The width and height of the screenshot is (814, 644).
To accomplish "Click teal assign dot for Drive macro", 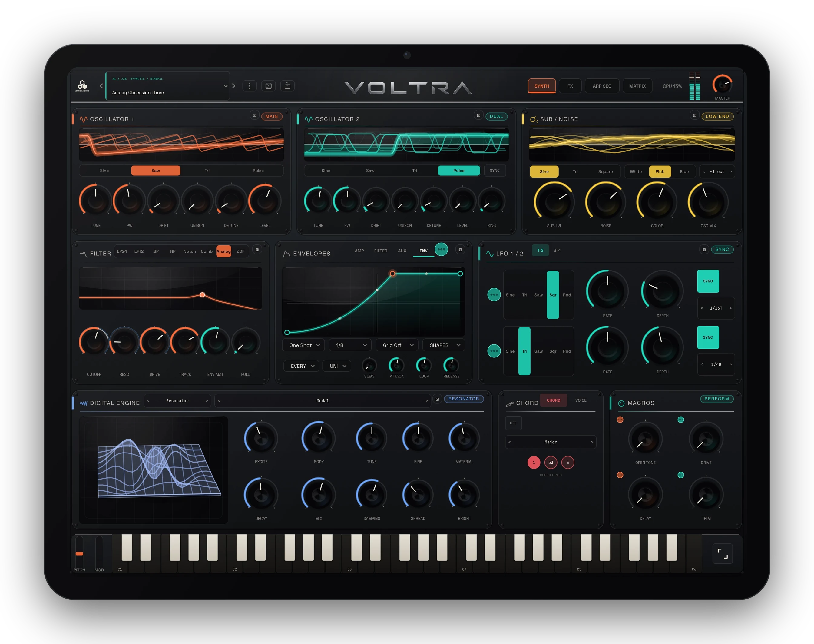I will pos(680,420).
